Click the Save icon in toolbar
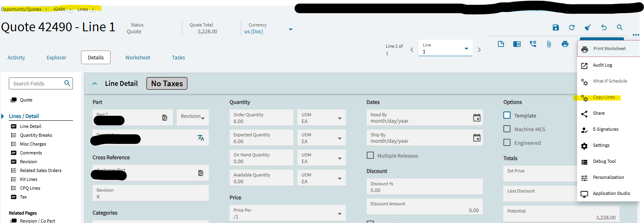The image size is (644, 223). (555, 28)
